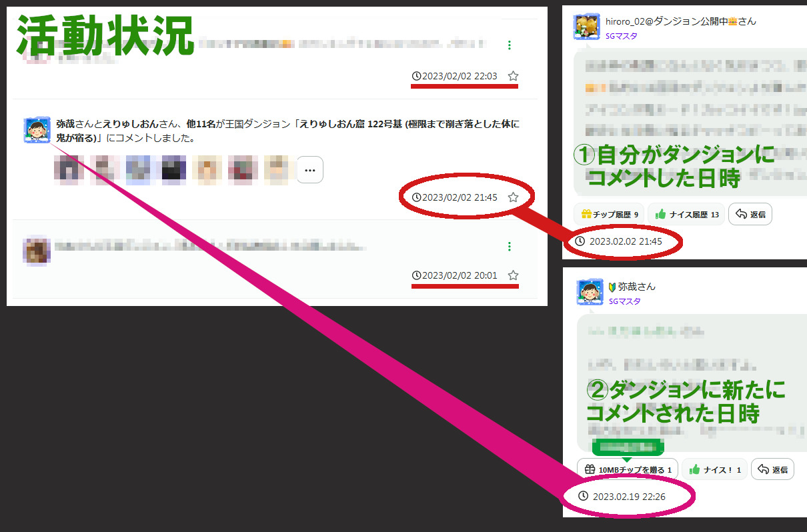Click the gift icon on チップ履歴 9
This screenshot has height=532, width=807.
click(586, 214)
